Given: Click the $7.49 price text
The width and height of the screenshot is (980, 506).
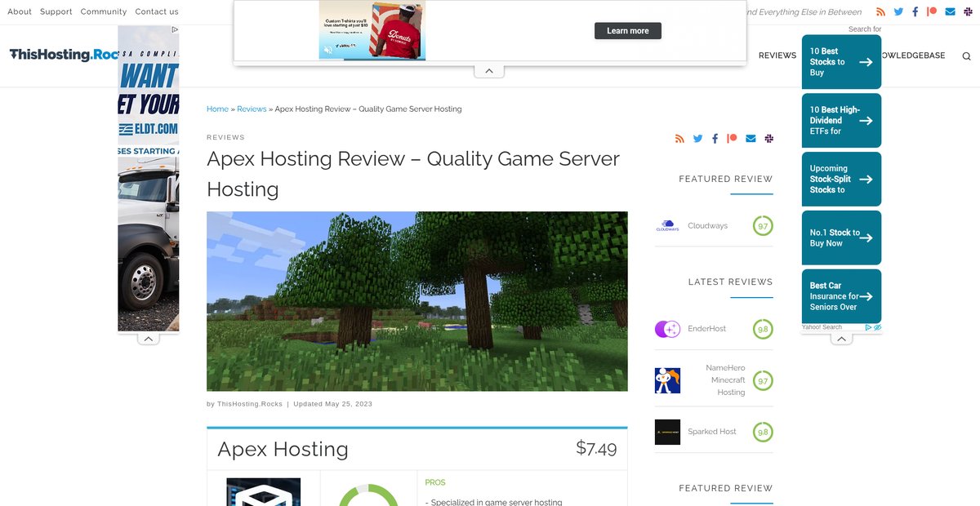Looking at the screenshot, I should click(x=596, y=448).
